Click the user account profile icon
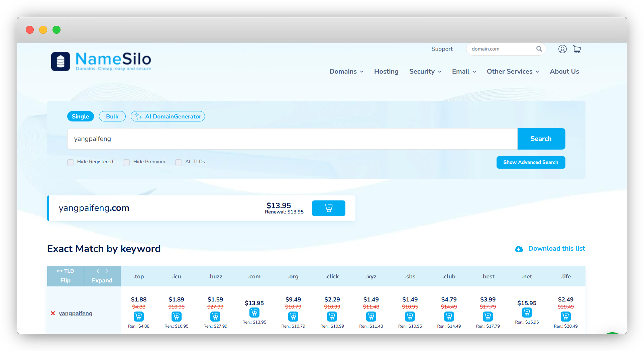Image resolution: width=644 pixels, height=351 pixels. point(562,49)
